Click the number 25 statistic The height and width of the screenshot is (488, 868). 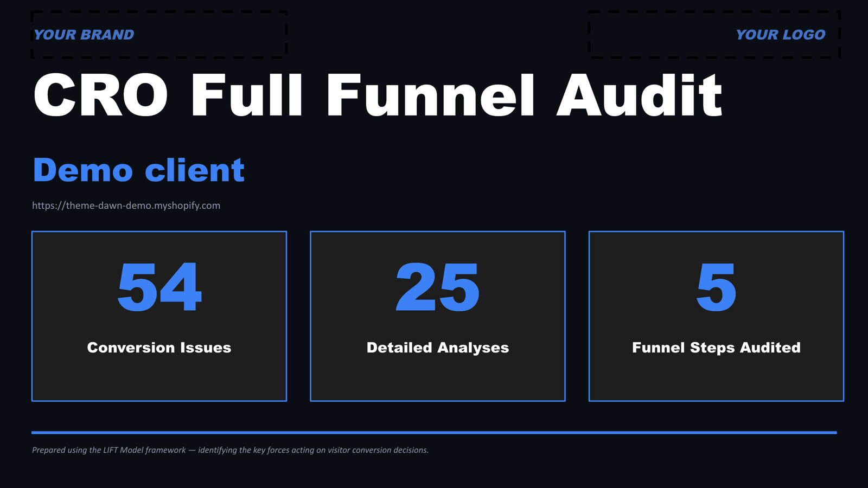coord(438,287)
